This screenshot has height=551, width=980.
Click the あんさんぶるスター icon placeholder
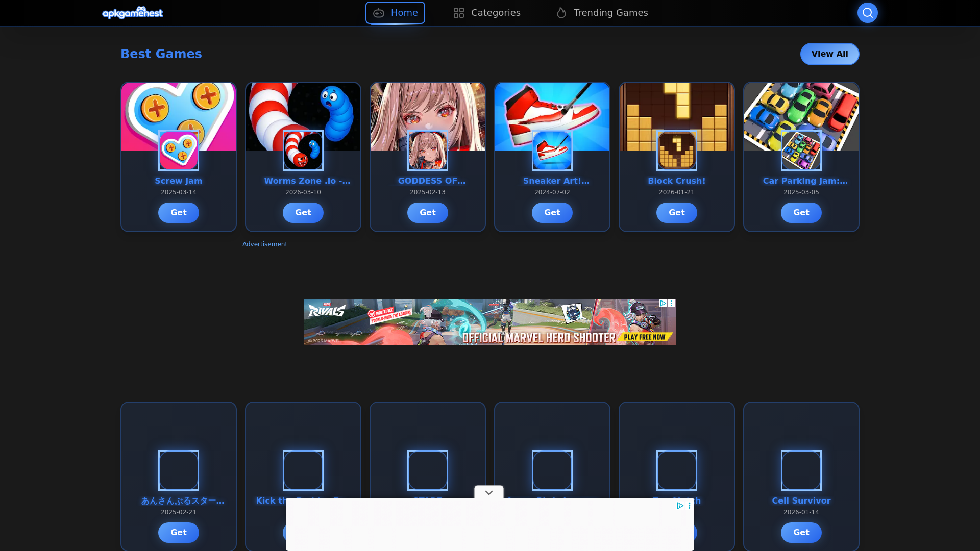tap(179, 470)
